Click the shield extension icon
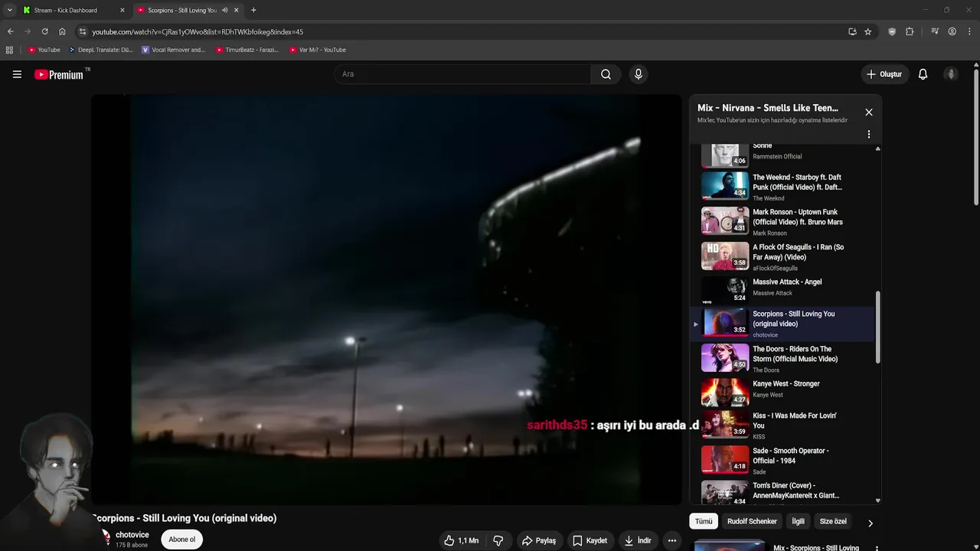 (x=892, y=31)
